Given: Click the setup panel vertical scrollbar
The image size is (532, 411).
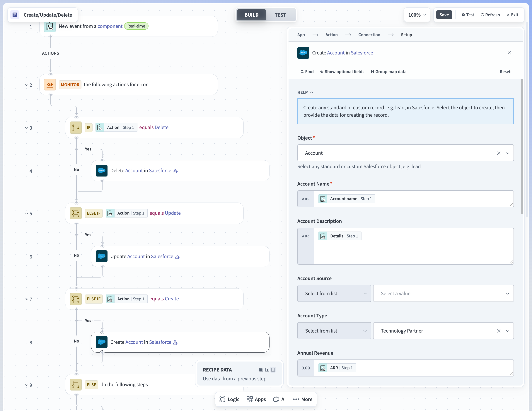Looking at the screenshot, I should point(522,147).
